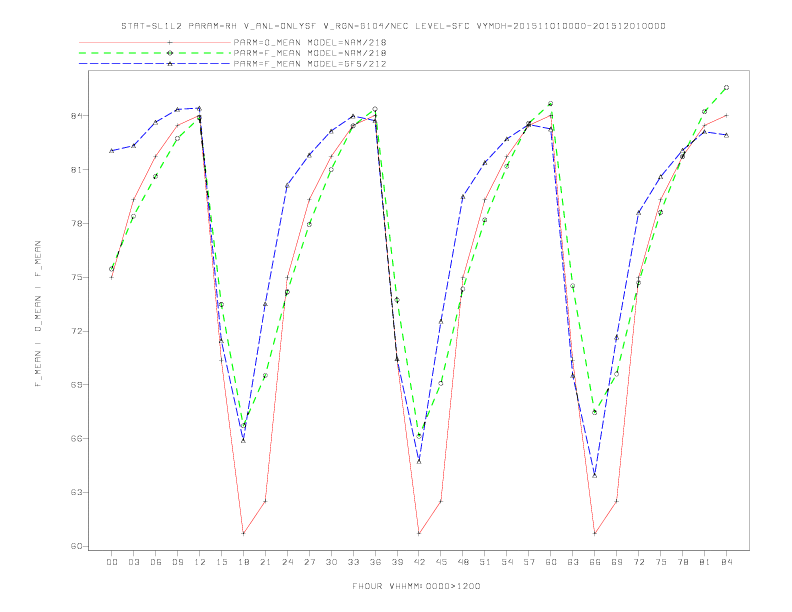Click x-axis forecast hour label 42

tap(419, 562)
